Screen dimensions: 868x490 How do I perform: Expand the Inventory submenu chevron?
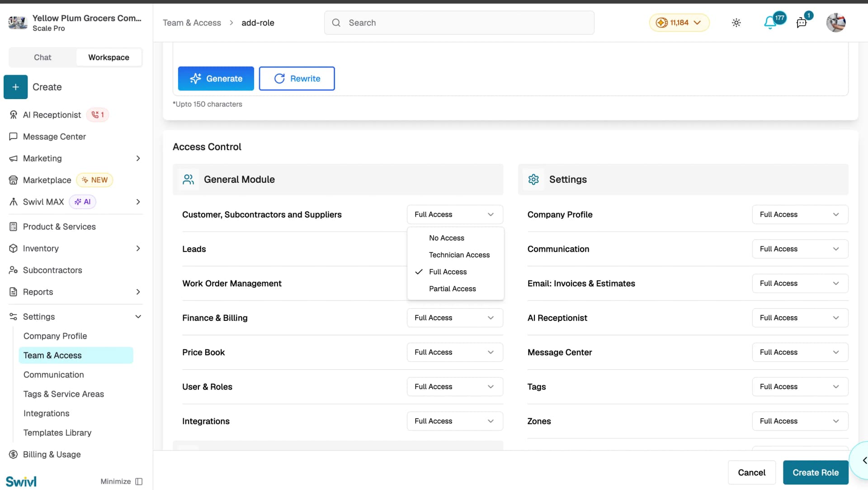click(x=138, y=248)
